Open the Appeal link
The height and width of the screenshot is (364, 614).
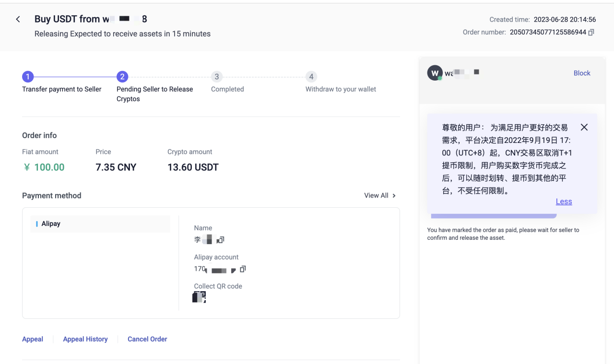[33, 339]
